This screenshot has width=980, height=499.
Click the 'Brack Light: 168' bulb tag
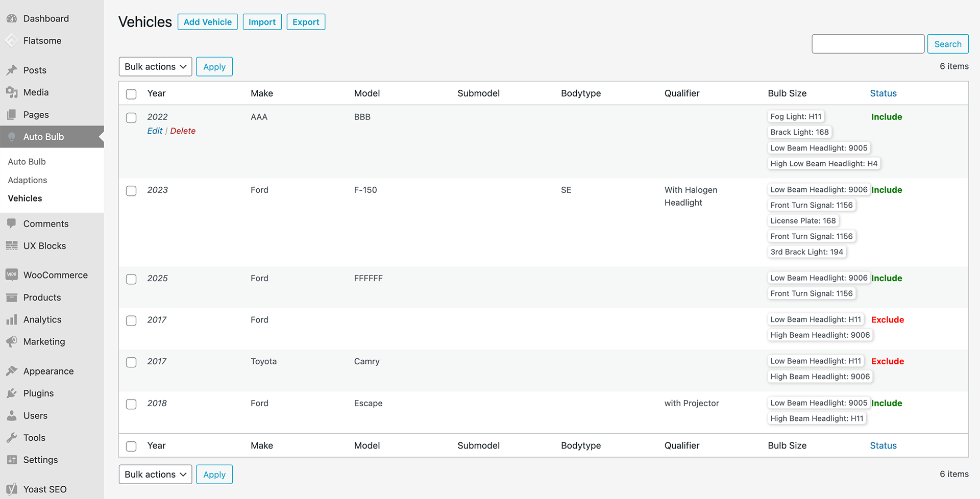point(799,132)
